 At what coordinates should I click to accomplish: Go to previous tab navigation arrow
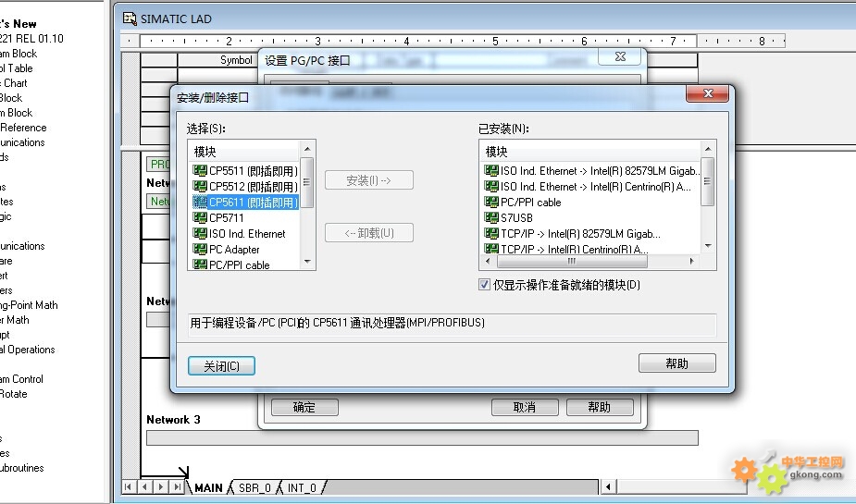point(144,486)
